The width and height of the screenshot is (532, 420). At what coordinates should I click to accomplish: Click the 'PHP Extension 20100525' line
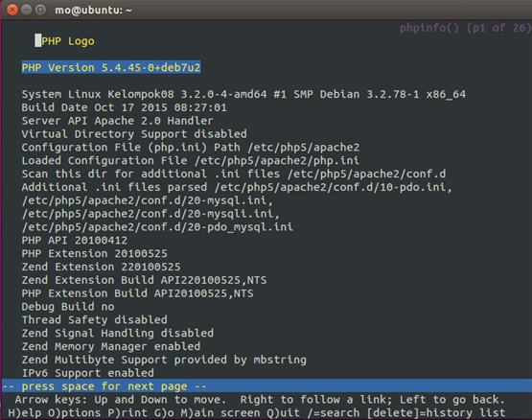click(94, 253)
